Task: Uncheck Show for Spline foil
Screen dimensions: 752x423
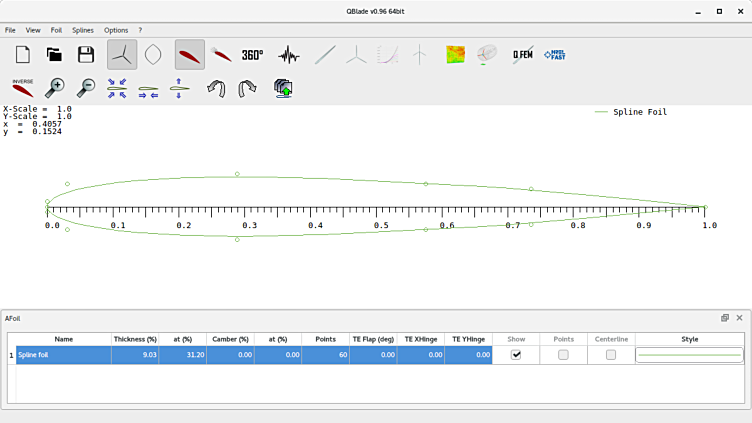Action: (516, 355)
